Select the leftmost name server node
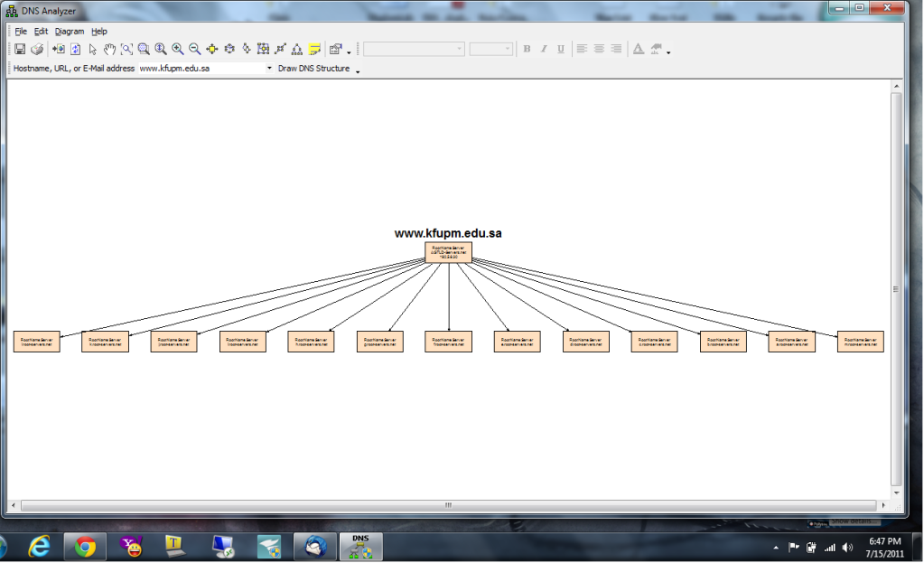 point(36,342)
